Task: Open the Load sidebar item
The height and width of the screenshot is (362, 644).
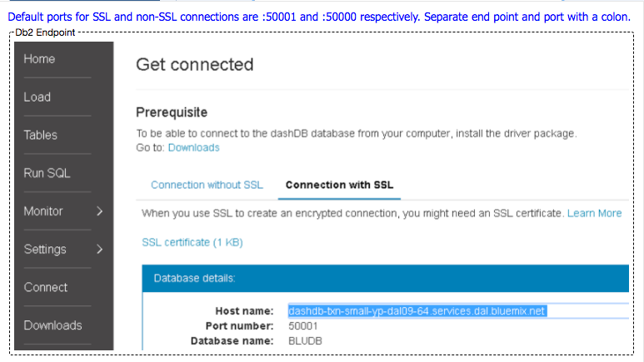Action: [37, 97]
